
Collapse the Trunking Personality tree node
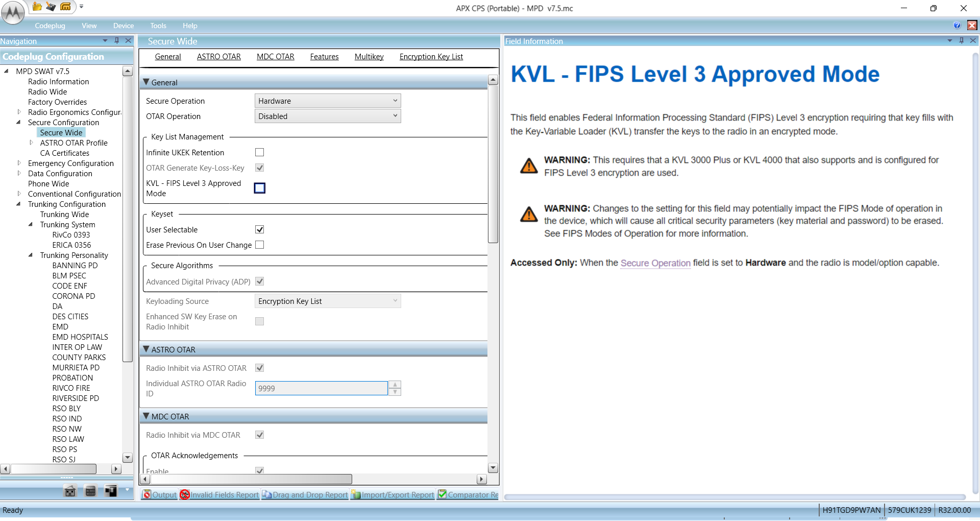tap(31, 255)
